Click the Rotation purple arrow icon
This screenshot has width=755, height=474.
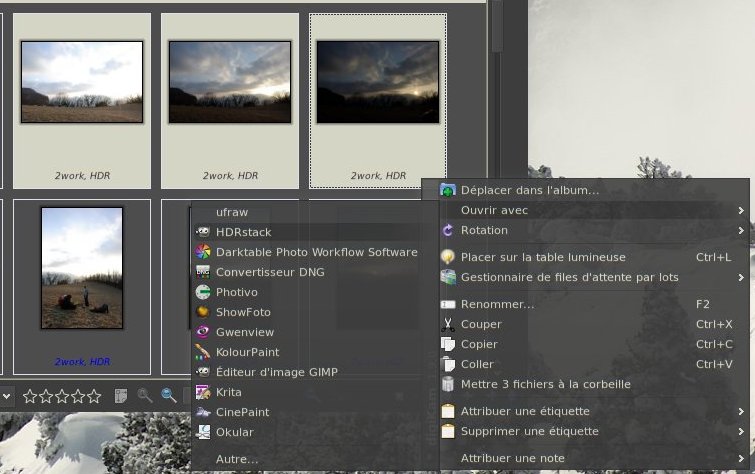click(448, 230)
